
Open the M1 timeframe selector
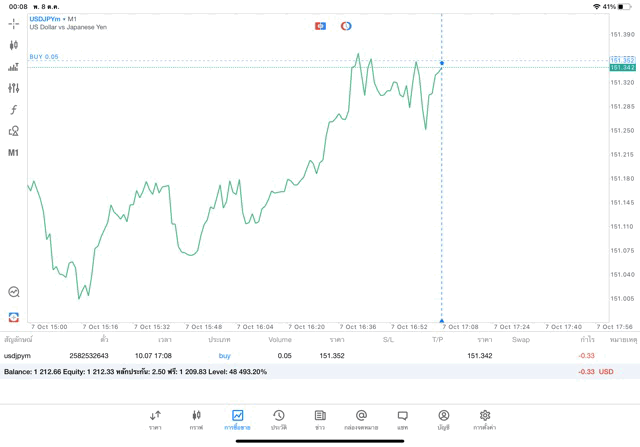14,153
